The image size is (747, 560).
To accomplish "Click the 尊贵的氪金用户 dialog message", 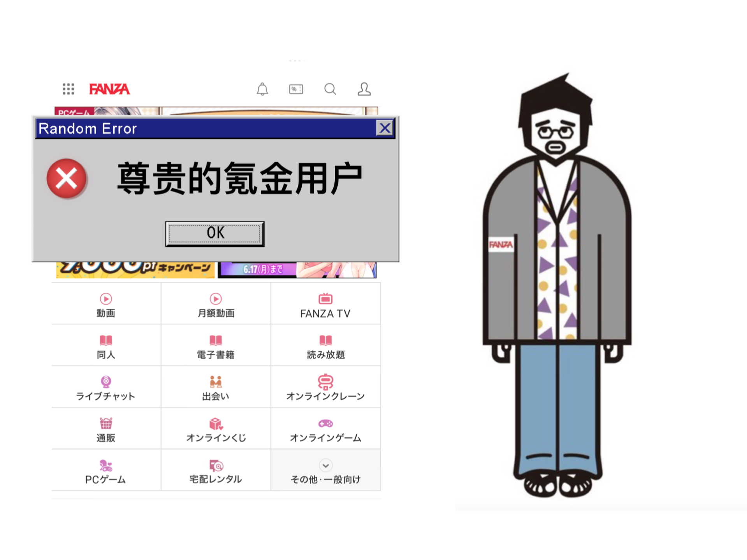I will tap(240, 179).
